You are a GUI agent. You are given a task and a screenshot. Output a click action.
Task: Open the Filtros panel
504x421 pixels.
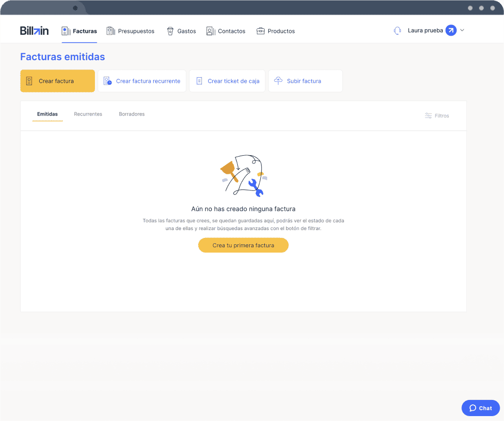[437, 116]
